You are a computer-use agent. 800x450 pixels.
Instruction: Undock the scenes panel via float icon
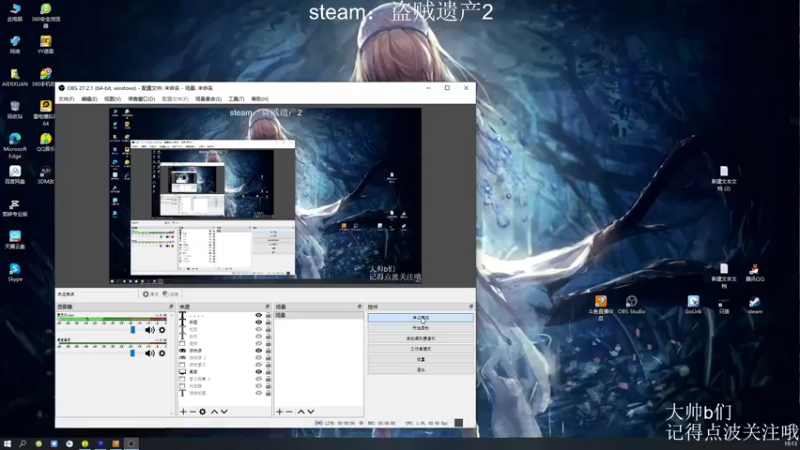[x=359, y=307]
